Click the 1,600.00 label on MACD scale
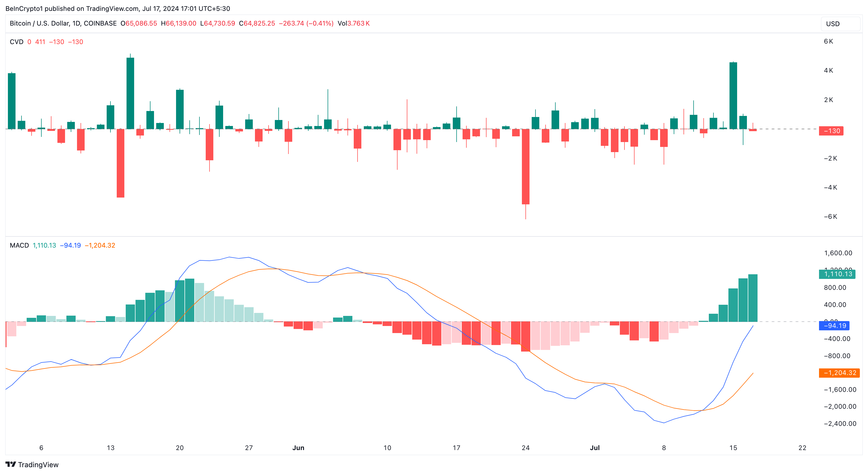 pos(838,253)
